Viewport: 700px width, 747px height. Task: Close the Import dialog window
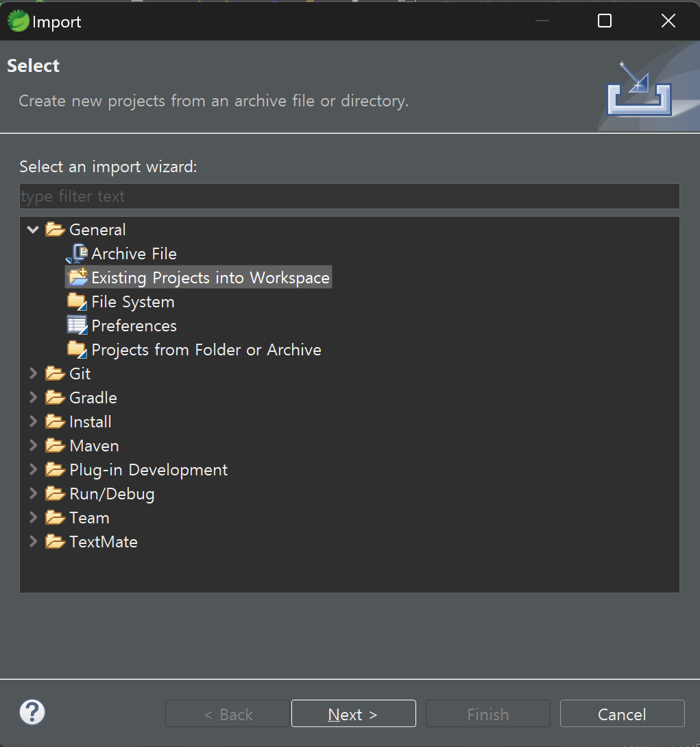click(668, 21)
